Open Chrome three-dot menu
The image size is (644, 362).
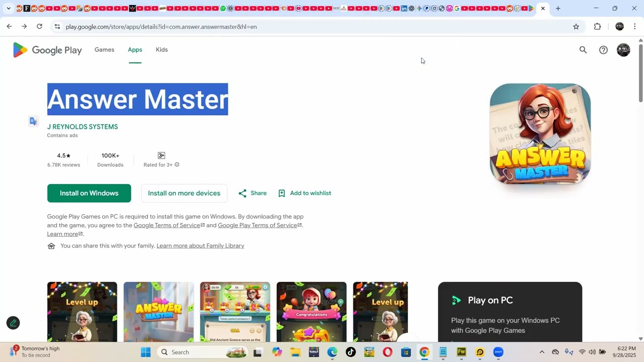click(x=634, y=27)
